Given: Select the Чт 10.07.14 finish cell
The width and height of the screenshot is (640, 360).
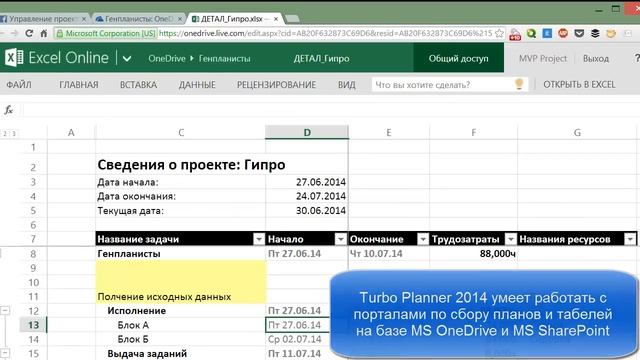Looking at the screenshot, I should [389, 253].
